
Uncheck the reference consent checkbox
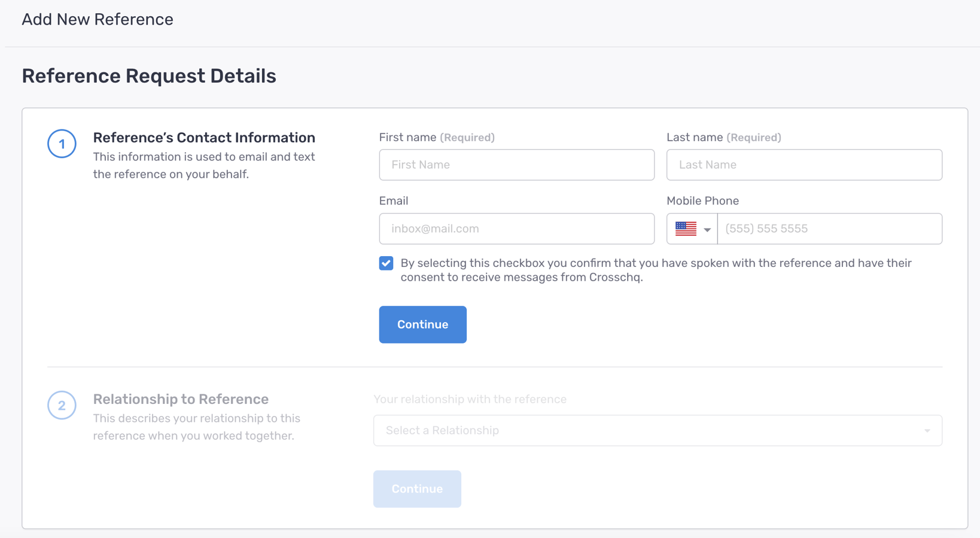tap(386, 263)
